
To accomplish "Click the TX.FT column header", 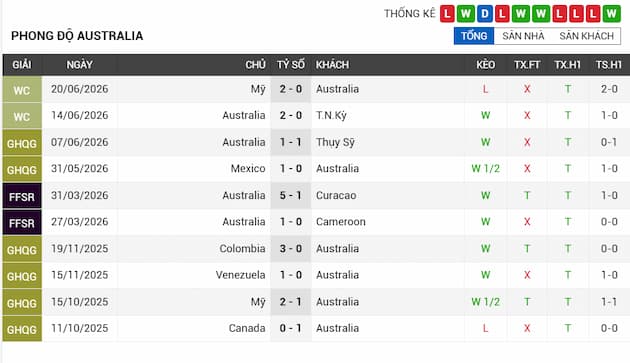I will pyautogui.click(x=527, y=65).
